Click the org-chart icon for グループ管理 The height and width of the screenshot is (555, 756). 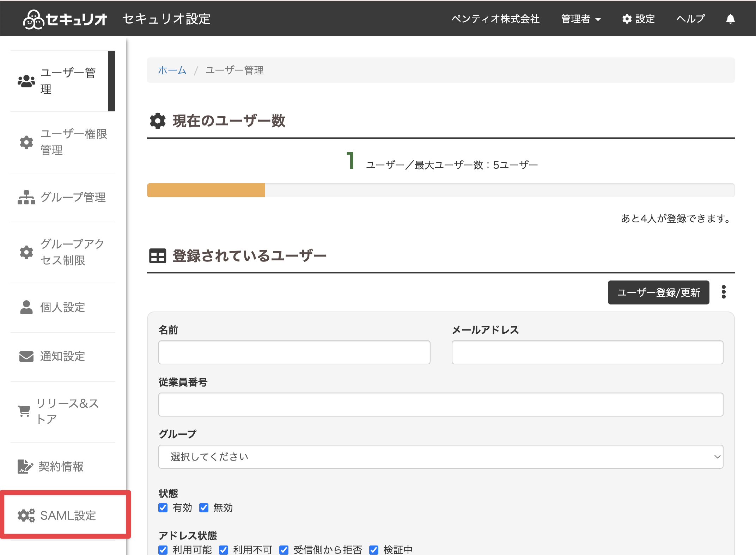click(26, 197)
